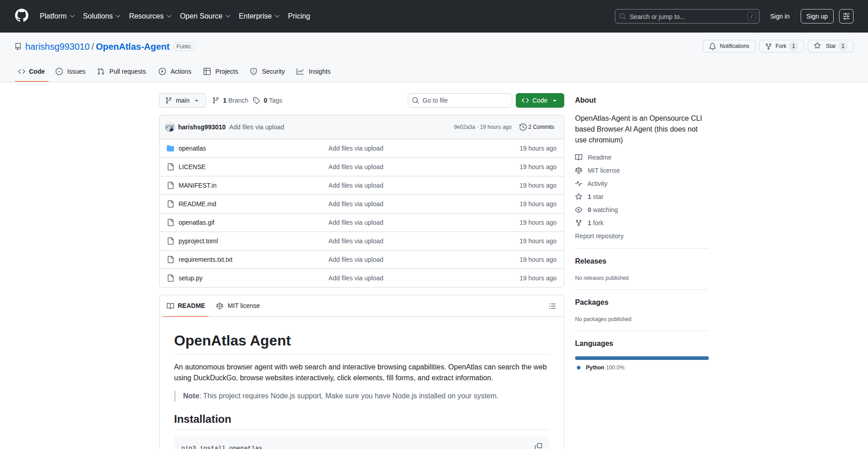Open the green Code dropdown

[539, 100]
